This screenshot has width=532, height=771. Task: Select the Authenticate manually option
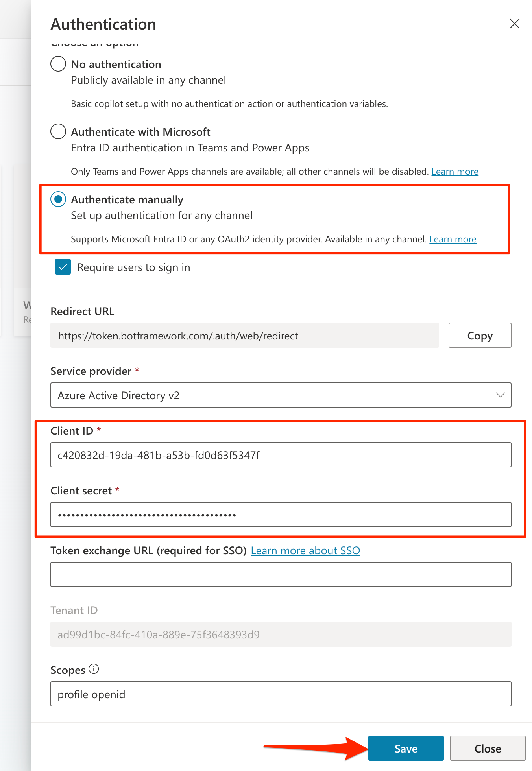tap(58, 199)
